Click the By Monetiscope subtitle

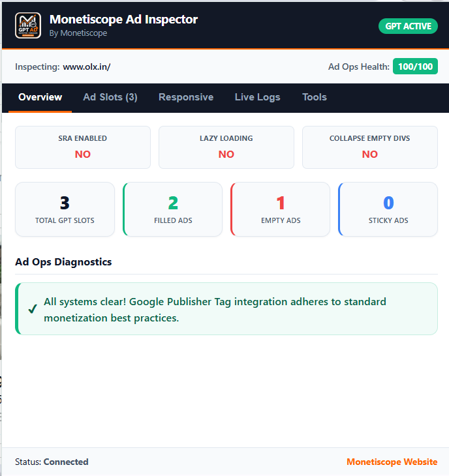pyautogui.click(x=78, y=33)
